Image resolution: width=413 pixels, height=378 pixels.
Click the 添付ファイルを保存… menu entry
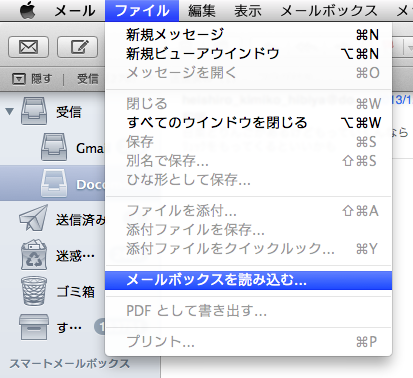(248, 230)
